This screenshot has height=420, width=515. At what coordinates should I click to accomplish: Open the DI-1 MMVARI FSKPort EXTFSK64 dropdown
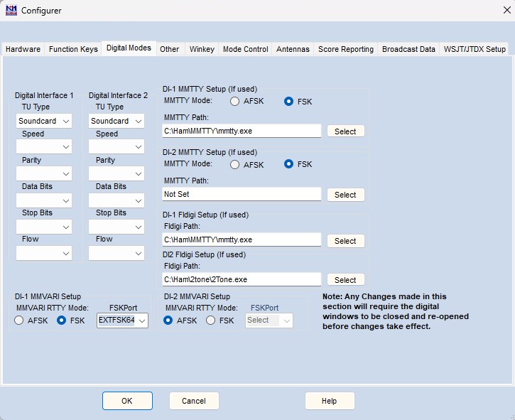[122, 321]
